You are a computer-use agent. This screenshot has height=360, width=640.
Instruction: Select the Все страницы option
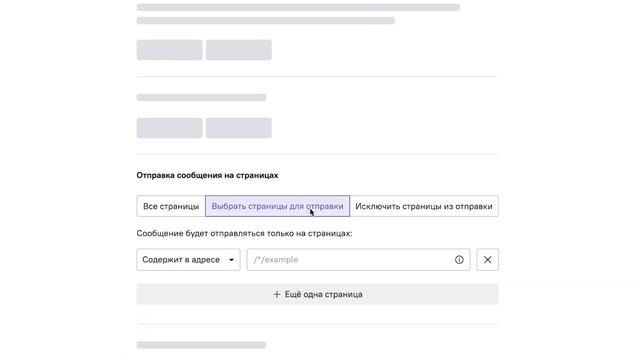(171, 206)
